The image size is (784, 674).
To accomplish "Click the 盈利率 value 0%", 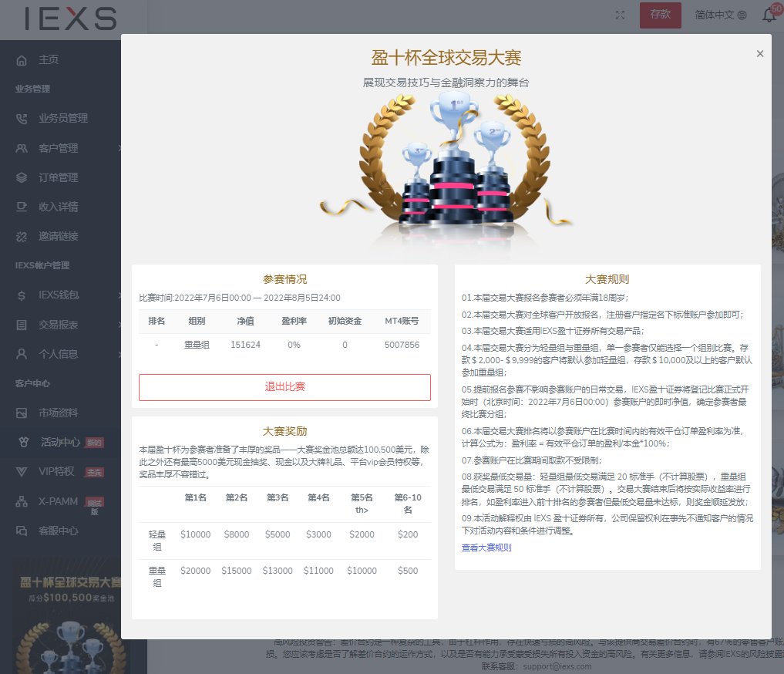I will click(294, 345).
